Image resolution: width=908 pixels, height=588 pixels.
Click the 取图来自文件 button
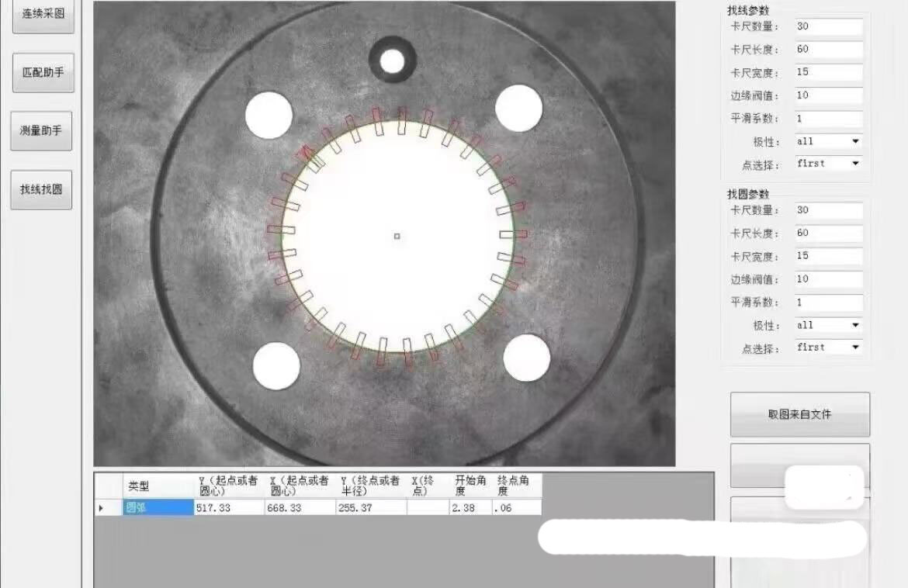pyautogui.click(x=799, y=414)
